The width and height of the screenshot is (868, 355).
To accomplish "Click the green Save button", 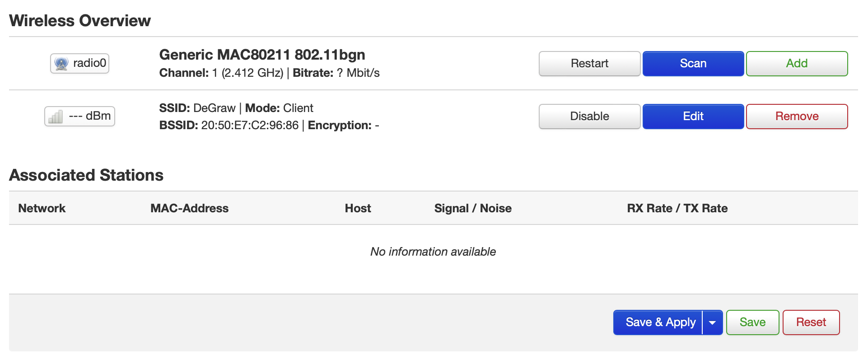I will (752, 322).
